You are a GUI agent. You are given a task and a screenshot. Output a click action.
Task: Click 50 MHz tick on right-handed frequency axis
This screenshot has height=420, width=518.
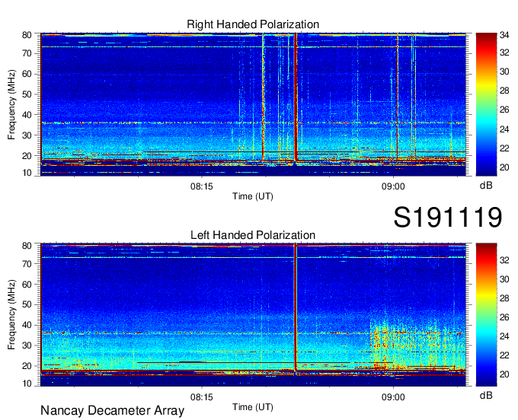(27, 94)
